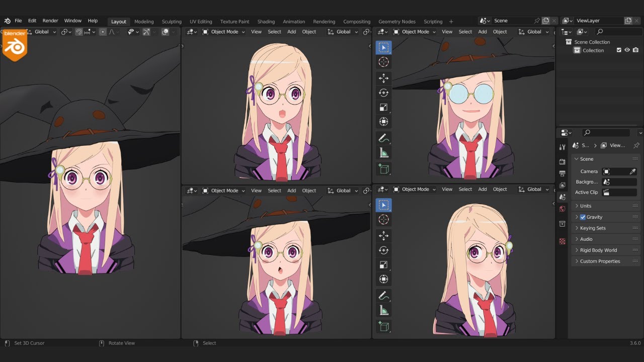This screenshot has width=644, height=362.
Task: Pick the Measure tool in bottom-right viewport
Action: coord(383,310)
